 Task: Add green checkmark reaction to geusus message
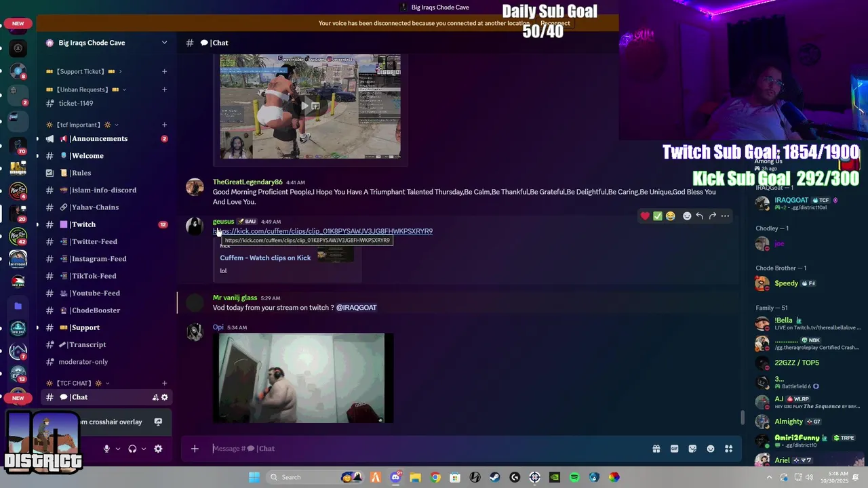[x=658, y=216]
